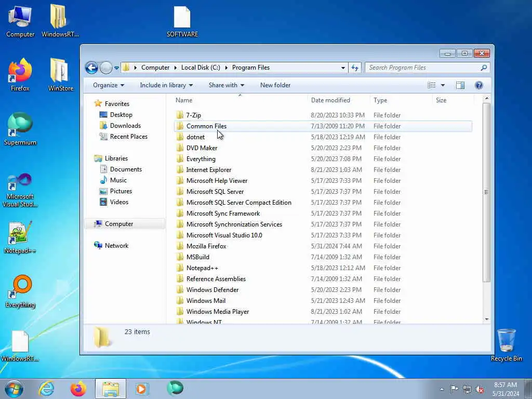Image resolution: width=532 pixels, height=399 pixels.
Task: Select Favorites in the navigation pane
Action: pos(117,104)
